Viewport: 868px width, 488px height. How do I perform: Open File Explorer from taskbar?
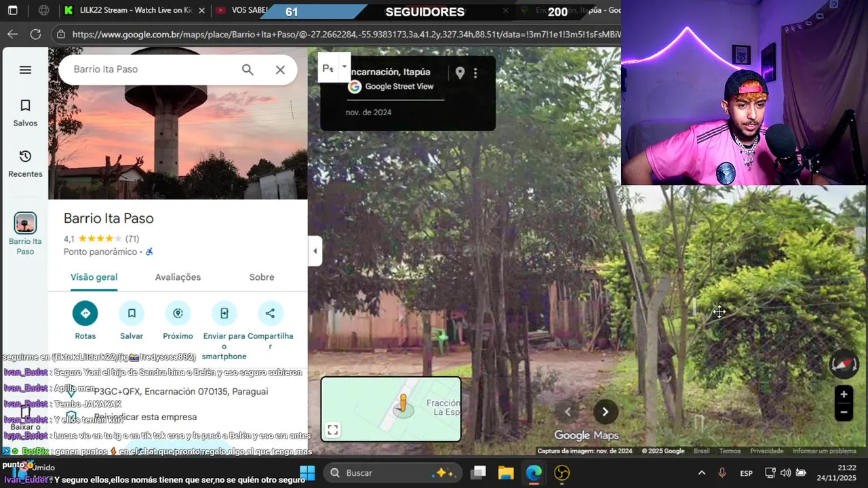[506, 472]
